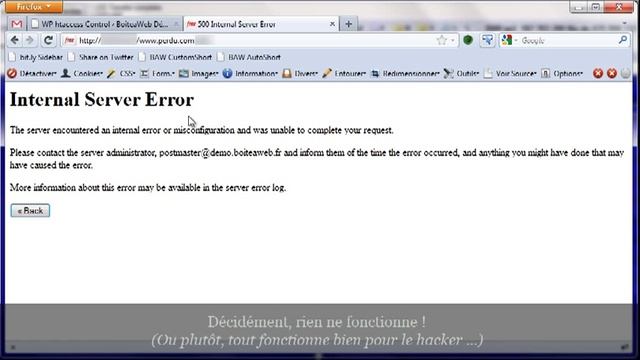Click the 'More information about this error' line
The height and width of the screenshot is (360, 640).
click(x=148, y=188)
